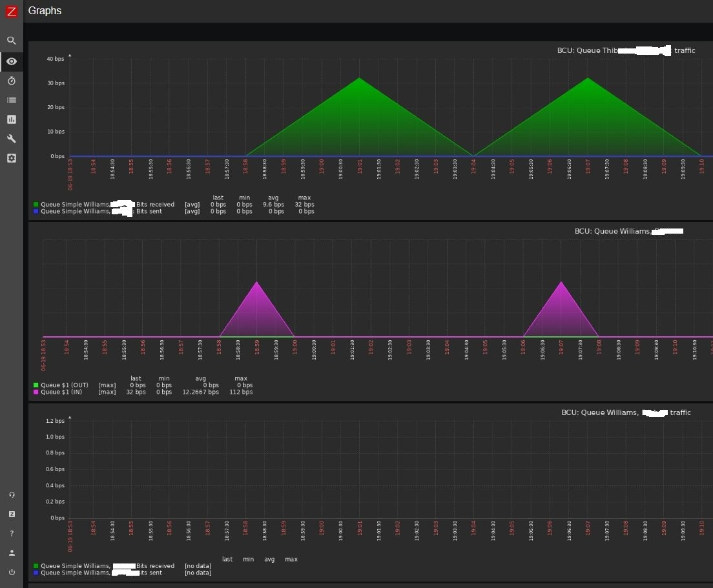The height and width of the screenshot is (588, 713).
Task: Click the Integrations Z icon in sidebar
Action: pyautogui.click(x=12, y=514)
